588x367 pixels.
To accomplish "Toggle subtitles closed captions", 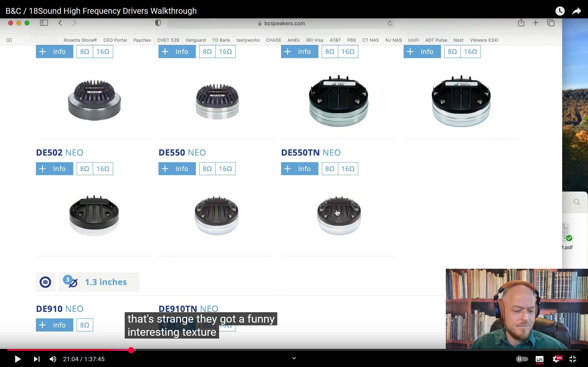I will pos(540,359).
